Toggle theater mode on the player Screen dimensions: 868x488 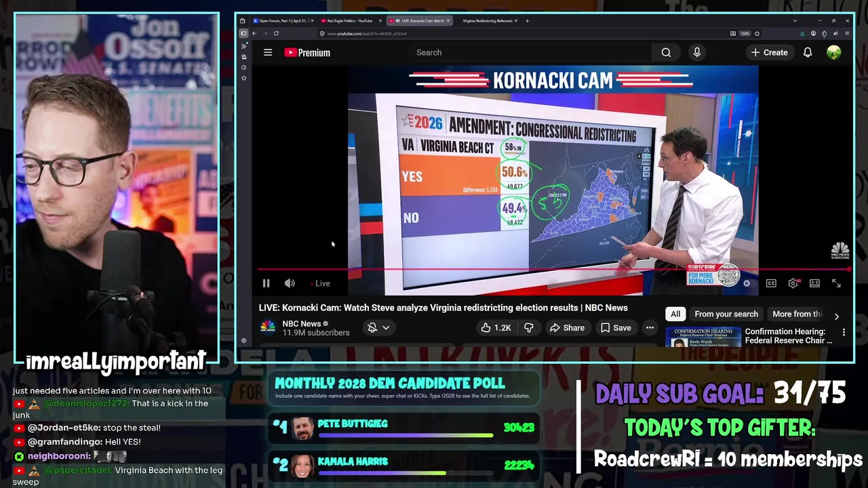(814, 283)
